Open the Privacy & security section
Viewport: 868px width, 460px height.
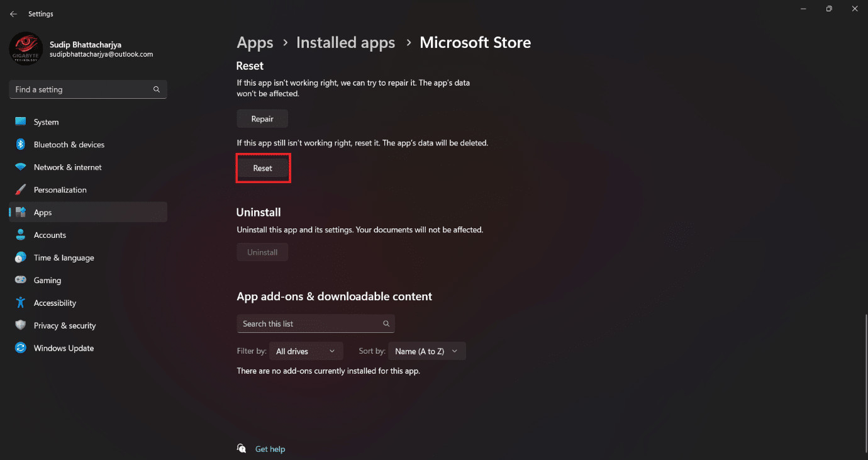click(21, 325)
